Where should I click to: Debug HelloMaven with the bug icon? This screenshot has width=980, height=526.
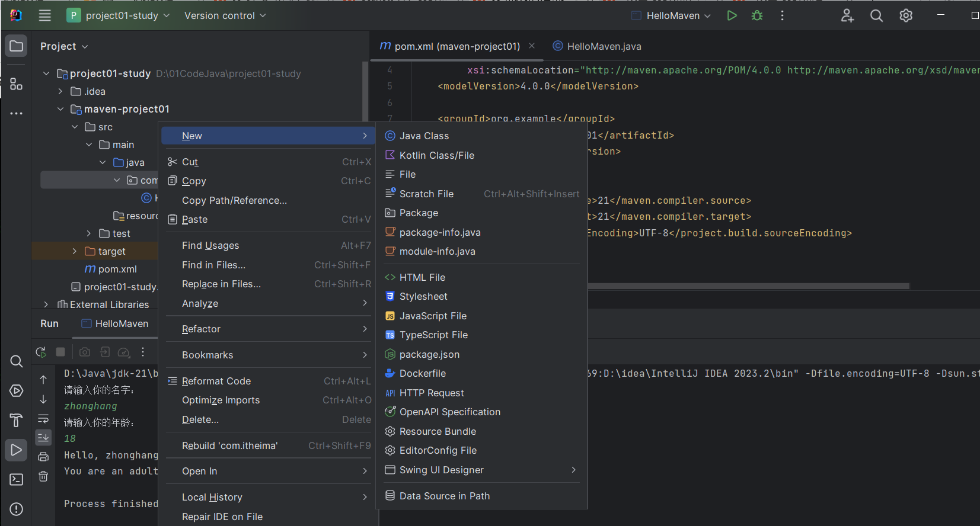coord(757,15)
